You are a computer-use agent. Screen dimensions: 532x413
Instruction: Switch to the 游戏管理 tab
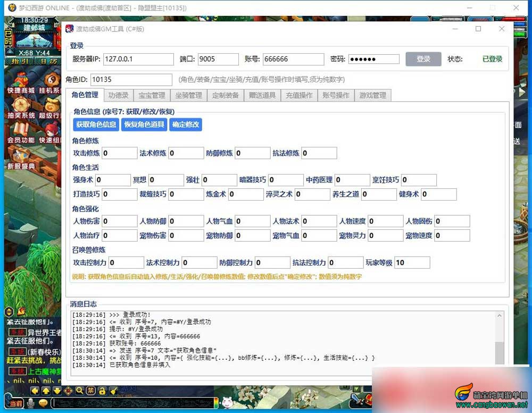pos(373,95)
